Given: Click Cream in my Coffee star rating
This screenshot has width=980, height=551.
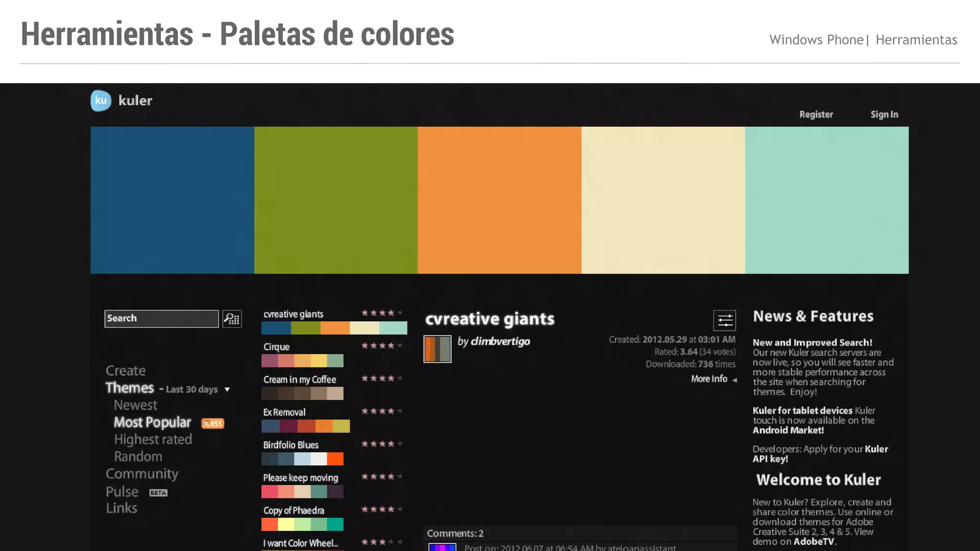Looking at the screenshot, I should (x=382, y=378).
